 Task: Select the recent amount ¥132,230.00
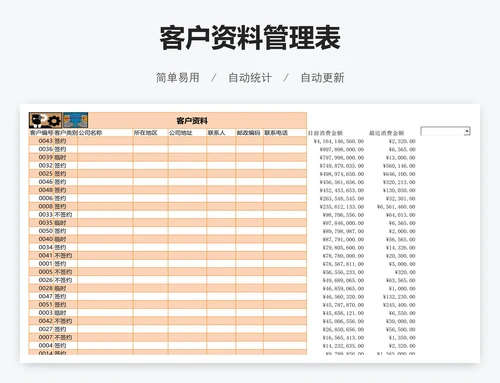point(399,297)
